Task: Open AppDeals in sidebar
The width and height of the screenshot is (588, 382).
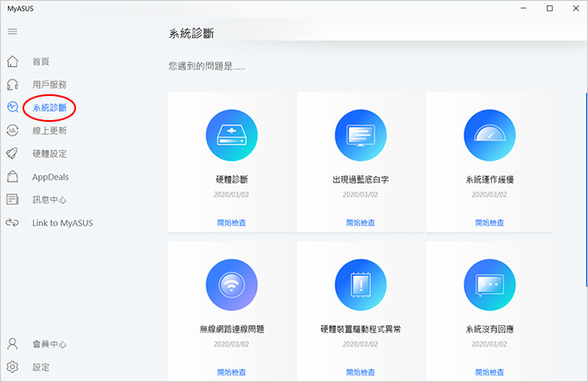Action: coord(50,177)
